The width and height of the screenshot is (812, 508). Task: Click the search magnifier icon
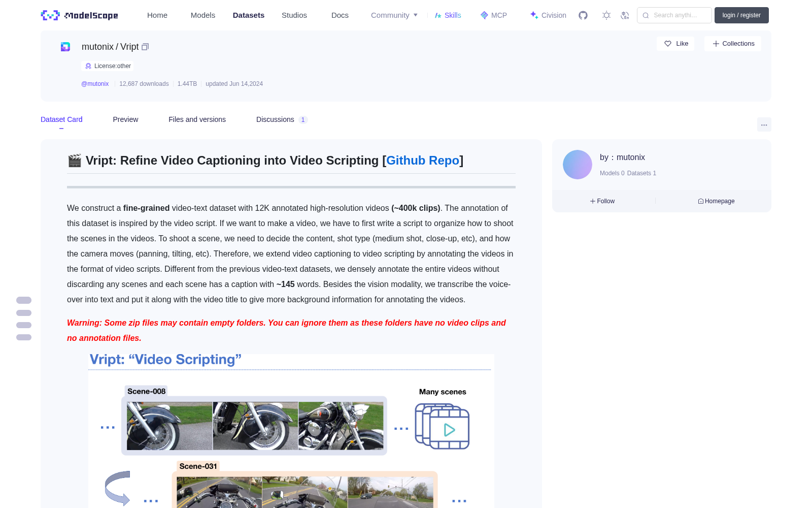(x=646, y=15)
